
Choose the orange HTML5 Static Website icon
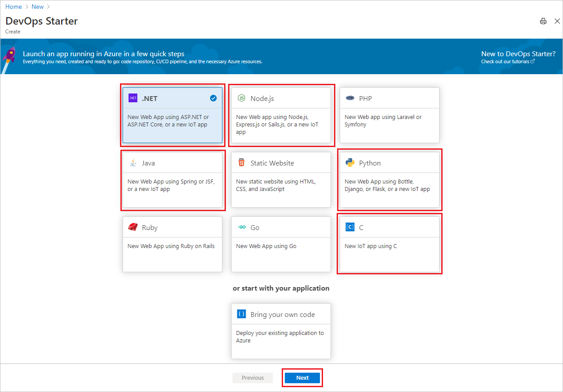coord(241,163)
